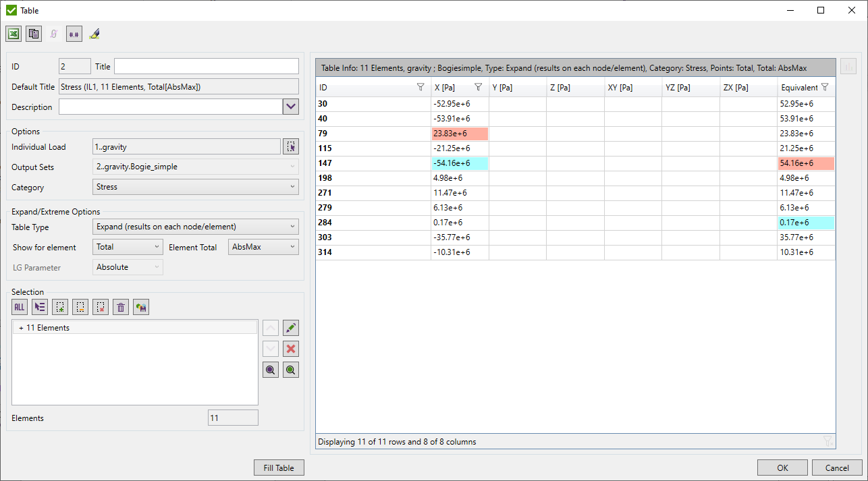Image resolution: width=868 pixels, height=481 pixels.
Task: Click the pick Individual Load icon button
Action: (x=291, y=146)
